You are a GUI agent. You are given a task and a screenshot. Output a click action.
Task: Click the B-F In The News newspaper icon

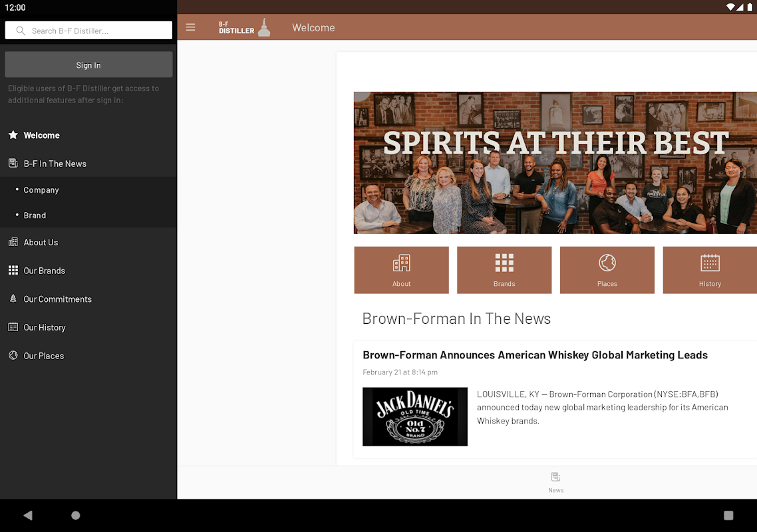pyautogui.click(x=13, y=163)
